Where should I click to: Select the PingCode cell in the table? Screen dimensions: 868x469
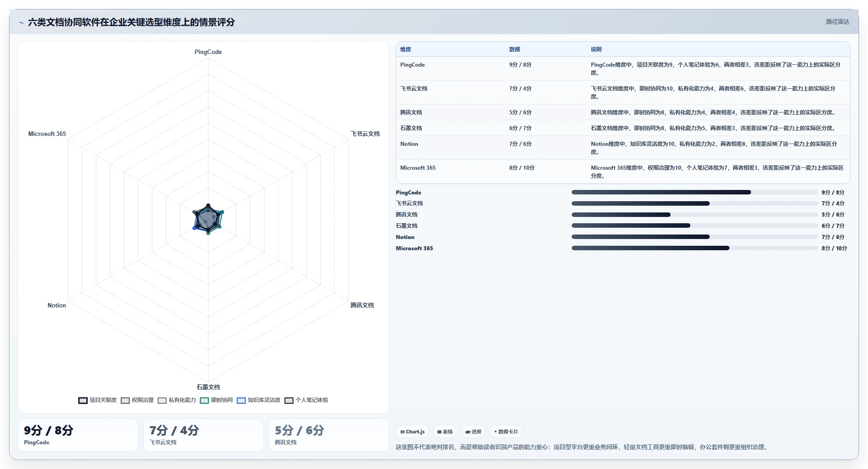tap(412, 65)
